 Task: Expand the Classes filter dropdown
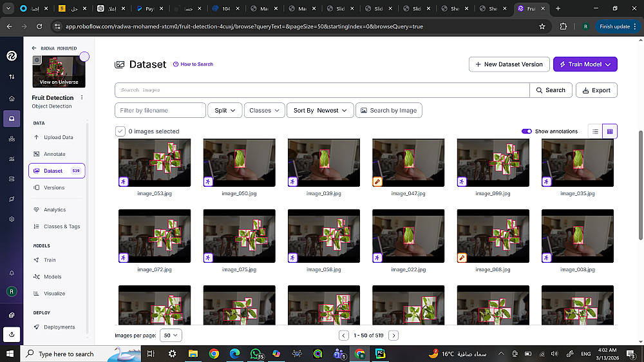coord(265,110)
